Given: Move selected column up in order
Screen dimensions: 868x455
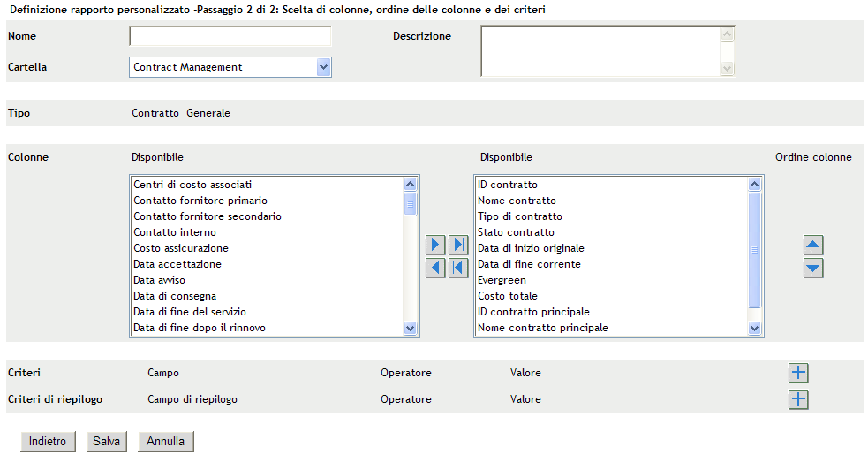Looking at the screenshot, I should coord(813,245).
